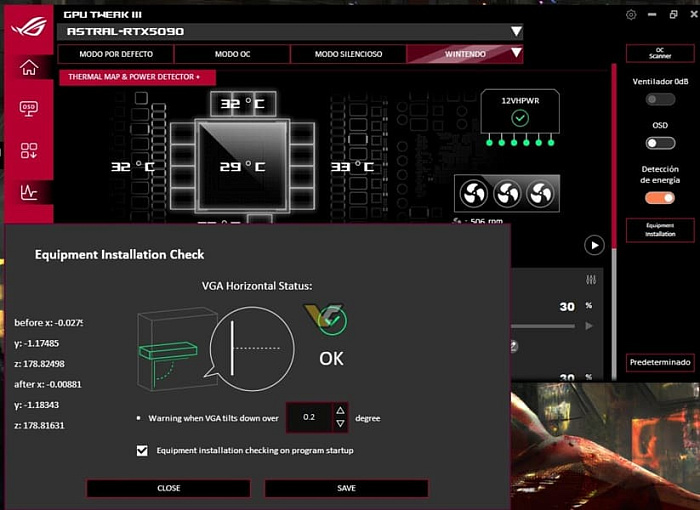Click the green OK status checkmark
700x510 pixels.
pos(333,320)
